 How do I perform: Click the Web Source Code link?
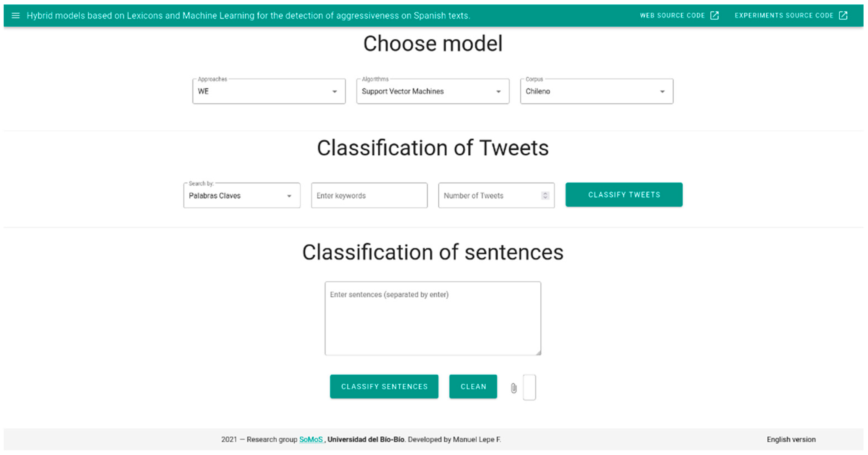[x=672, y=16]
